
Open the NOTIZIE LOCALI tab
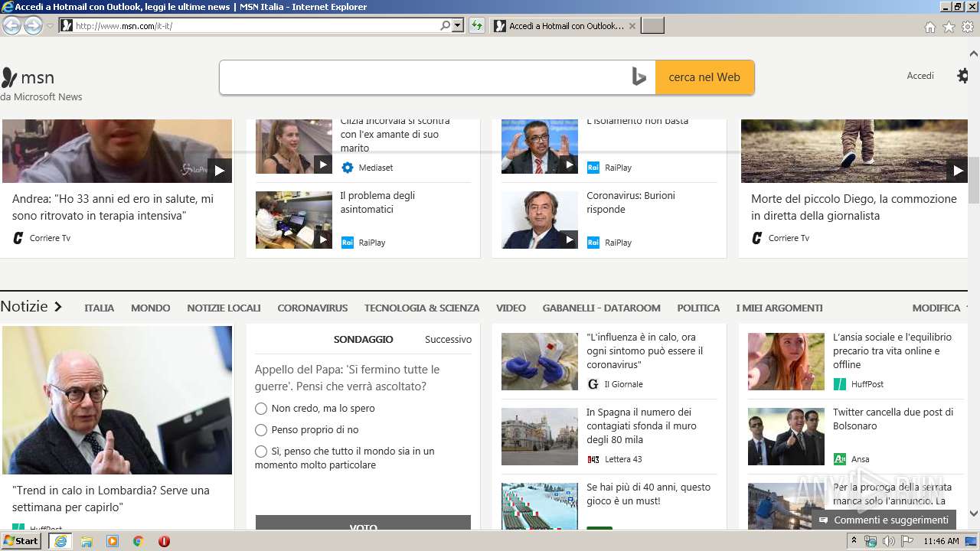224,308
